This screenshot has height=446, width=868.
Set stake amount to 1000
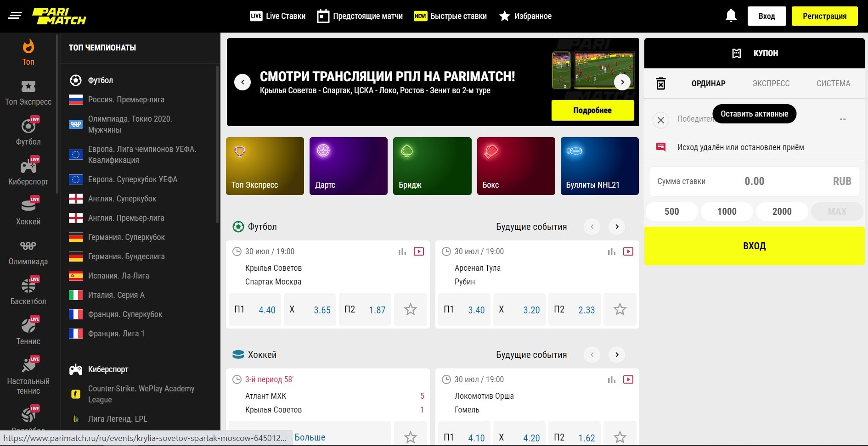coord(727,212)
